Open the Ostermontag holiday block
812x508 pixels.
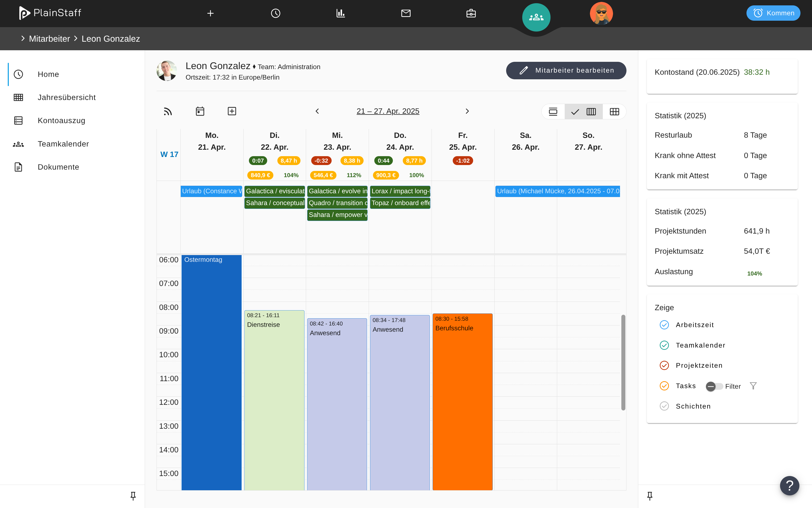[x=211, y=372]
